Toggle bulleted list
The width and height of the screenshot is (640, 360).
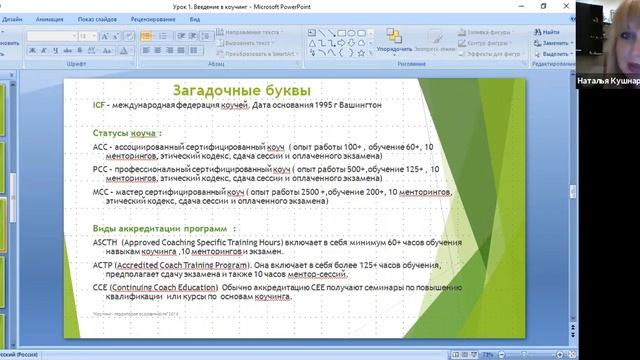(x=147, y=36)
